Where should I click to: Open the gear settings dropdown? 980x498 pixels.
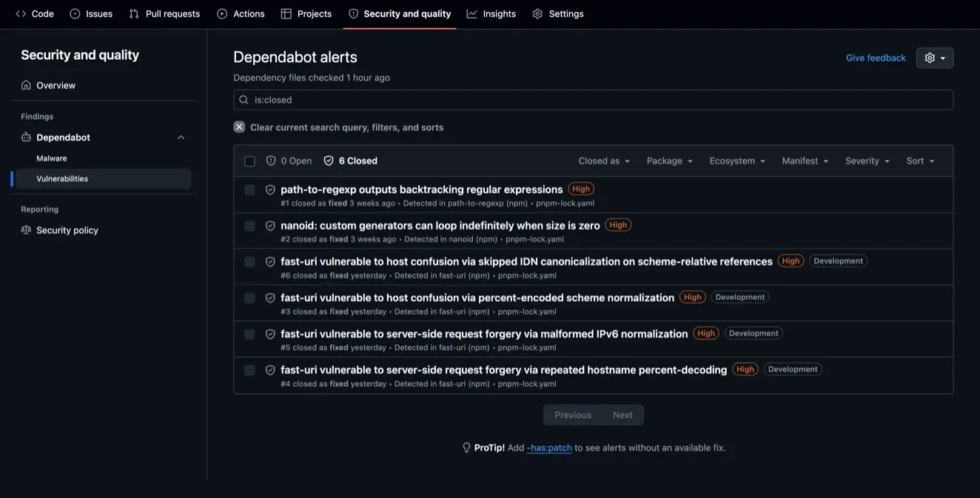tap(935, 58)
